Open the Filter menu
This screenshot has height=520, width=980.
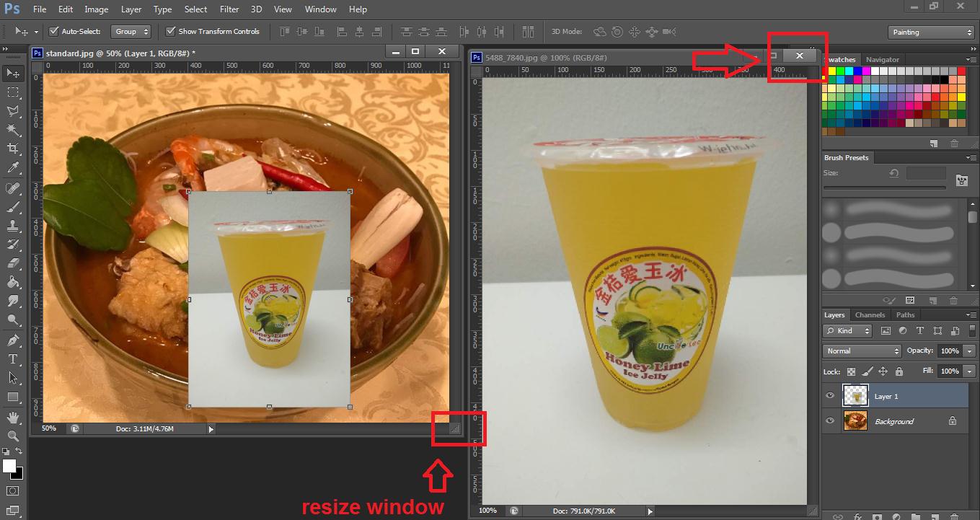(x=229, y=9)
